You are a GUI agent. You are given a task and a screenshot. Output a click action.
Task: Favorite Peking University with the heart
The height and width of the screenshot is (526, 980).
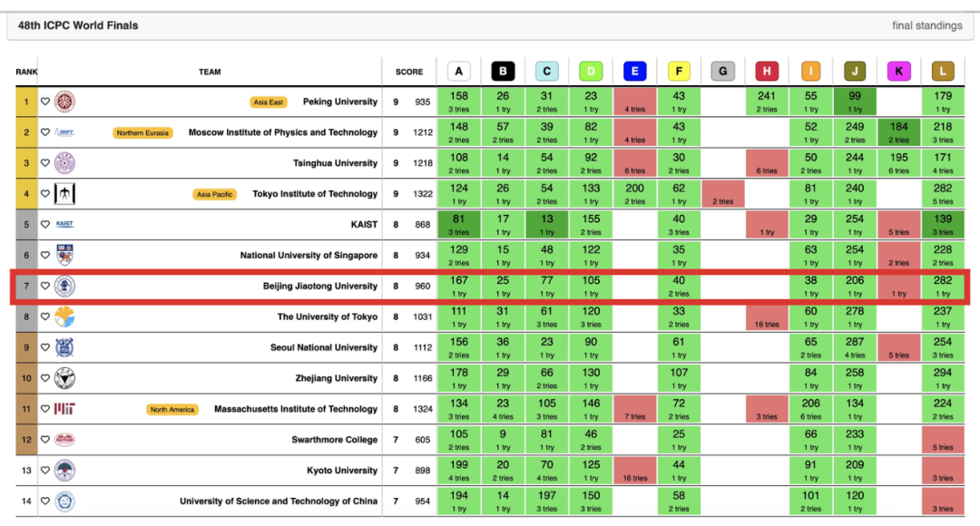[x=45, y=102]
